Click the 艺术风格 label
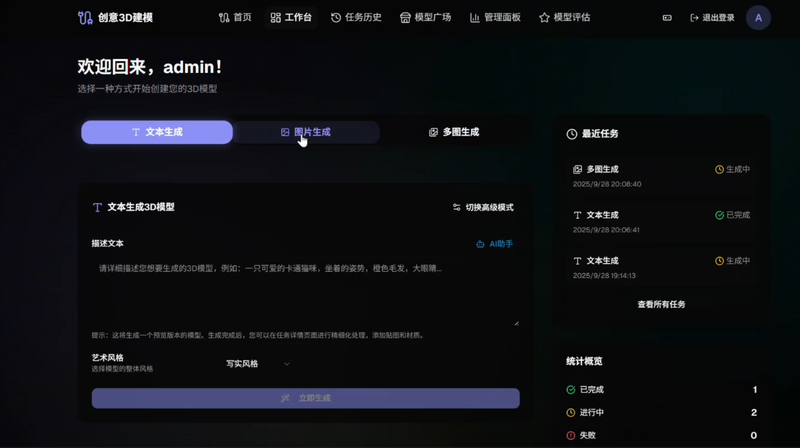Image resolution: width=800 pixels, height=448 pixels. [x=108, y=358]
